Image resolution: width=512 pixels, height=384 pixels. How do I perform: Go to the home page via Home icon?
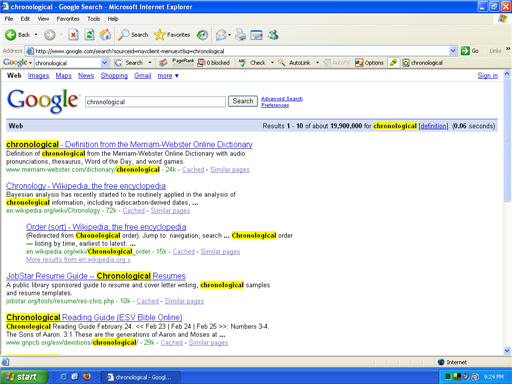coord(105,35)
